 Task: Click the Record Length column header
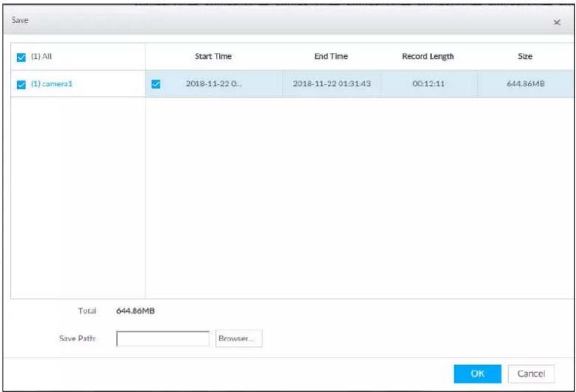(428, 57)
